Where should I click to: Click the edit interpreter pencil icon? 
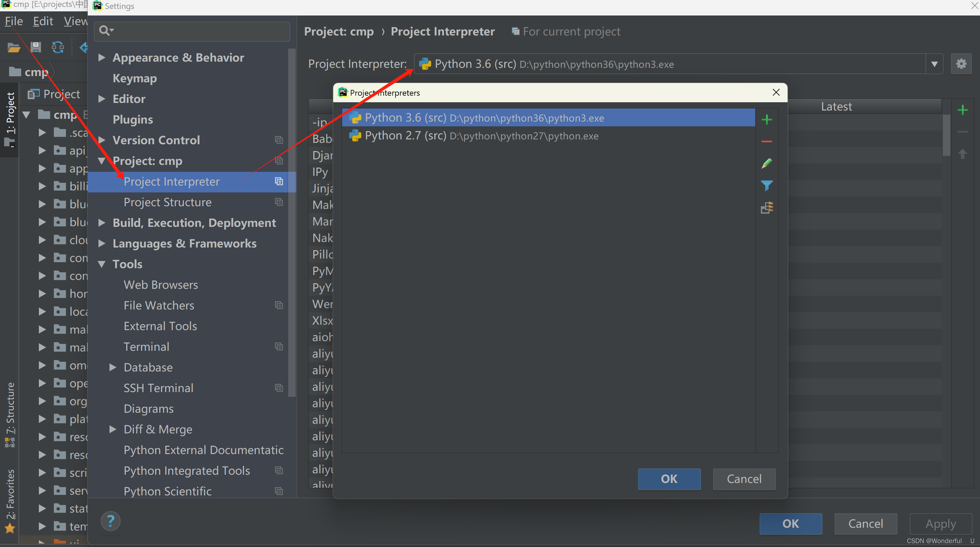tap(766, 164)
